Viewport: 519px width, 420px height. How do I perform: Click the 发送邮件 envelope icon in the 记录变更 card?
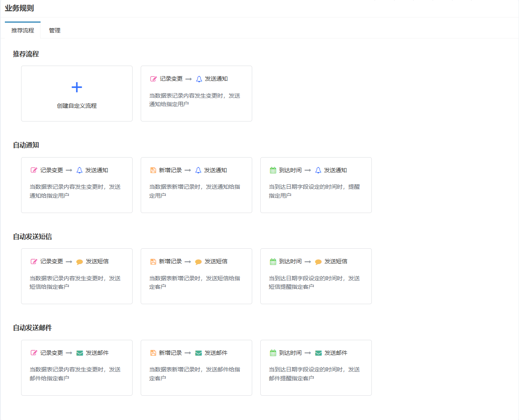[x=79, y=353]
